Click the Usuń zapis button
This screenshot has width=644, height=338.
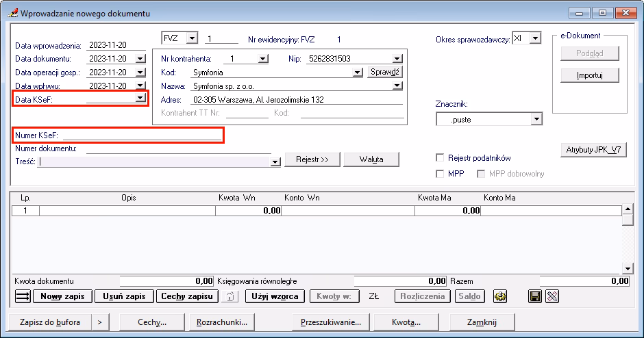pos(124,296)
